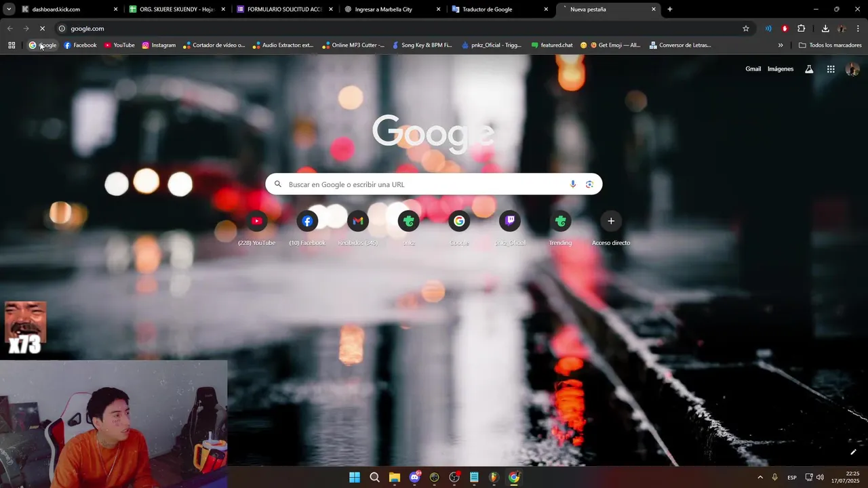Switch to FORMULARIO SOLICITUD tab
This screenshot has width=868, height=488.
[x=285, y=9]
